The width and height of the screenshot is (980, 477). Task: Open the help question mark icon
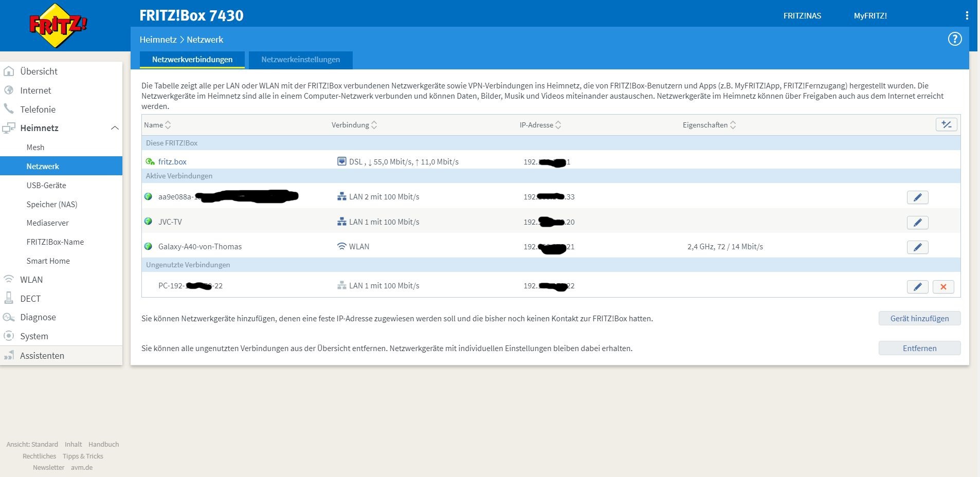(x=955, y=39)
